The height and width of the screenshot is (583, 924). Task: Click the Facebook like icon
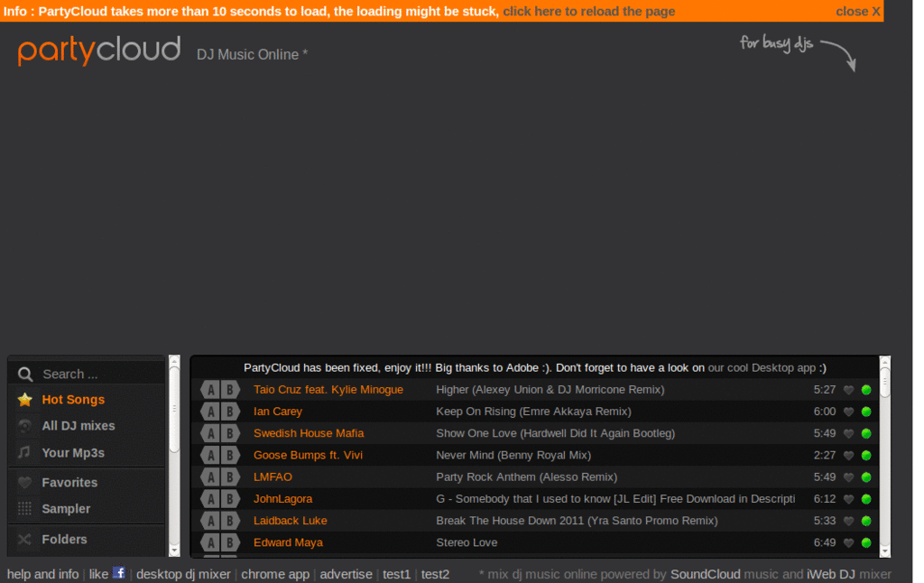pos(119,572)
